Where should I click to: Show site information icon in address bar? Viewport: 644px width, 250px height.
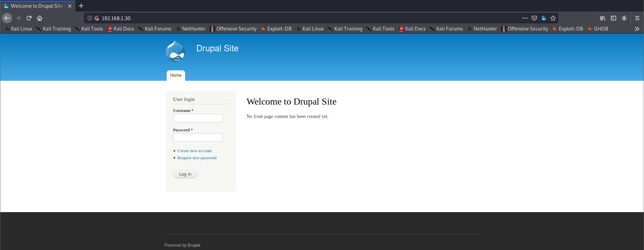(x=90, y=18)
